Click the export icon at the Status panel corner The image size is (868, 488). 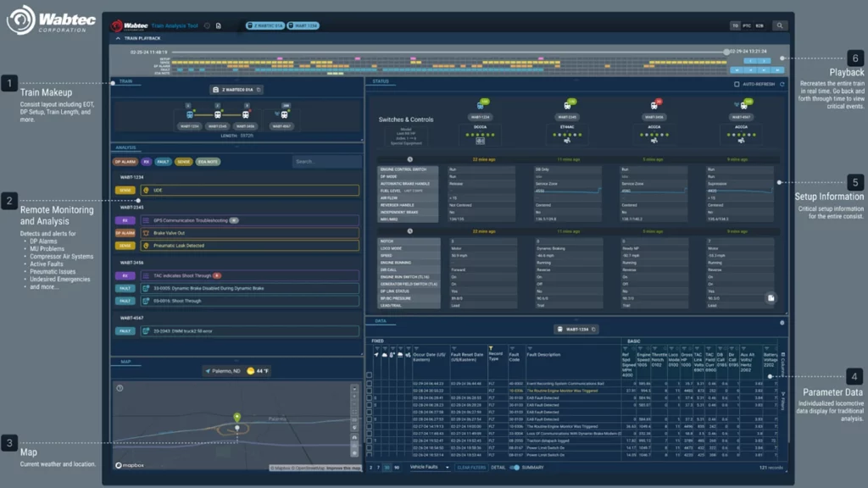click(x=771, y=298)
